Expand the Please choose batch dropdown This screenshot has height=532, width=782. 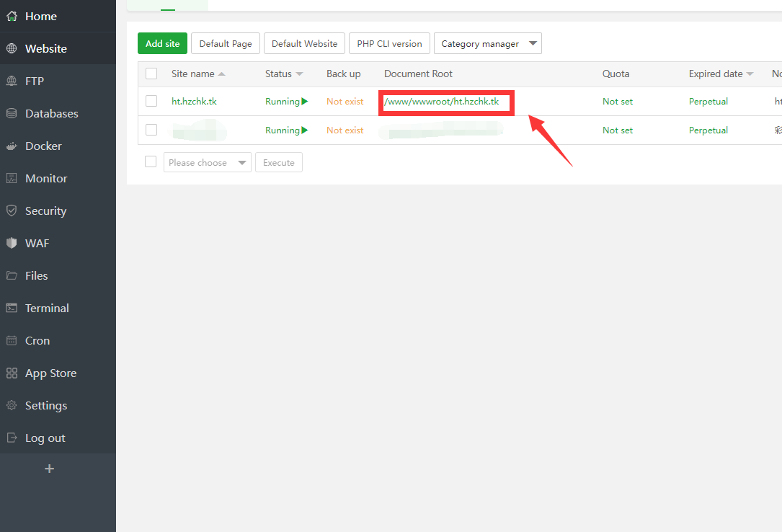[208, 162]
